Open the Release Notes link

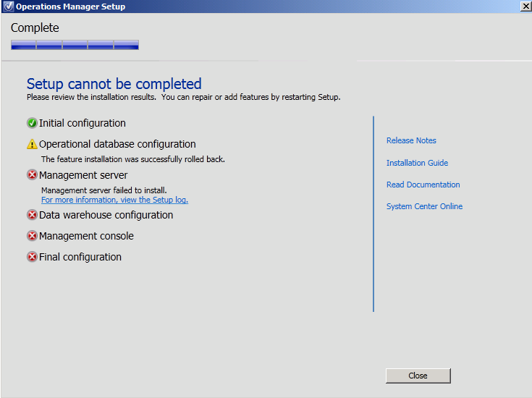pyautogui.click(x=411, y=140)
